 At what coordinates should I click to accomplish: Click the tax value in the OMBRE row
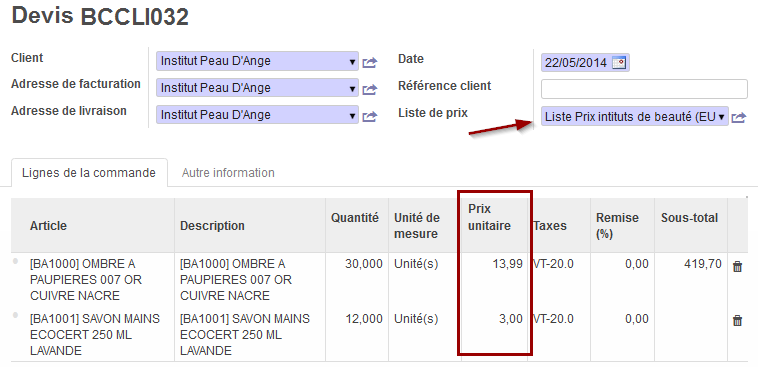(x=553, y=264)
